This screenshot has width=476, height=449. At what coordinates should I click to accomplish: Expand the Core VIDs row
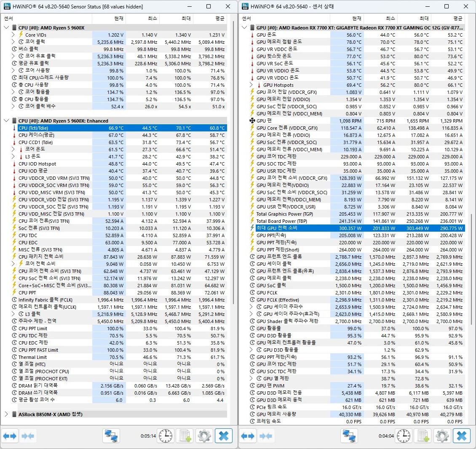[13, 35]
